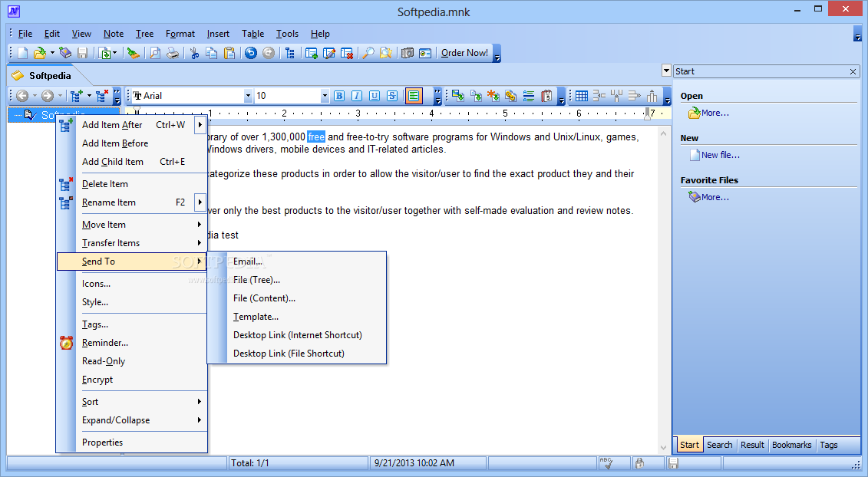Close the Start side panel
Viewport: 868px width, 477px height.
point(853,71)
